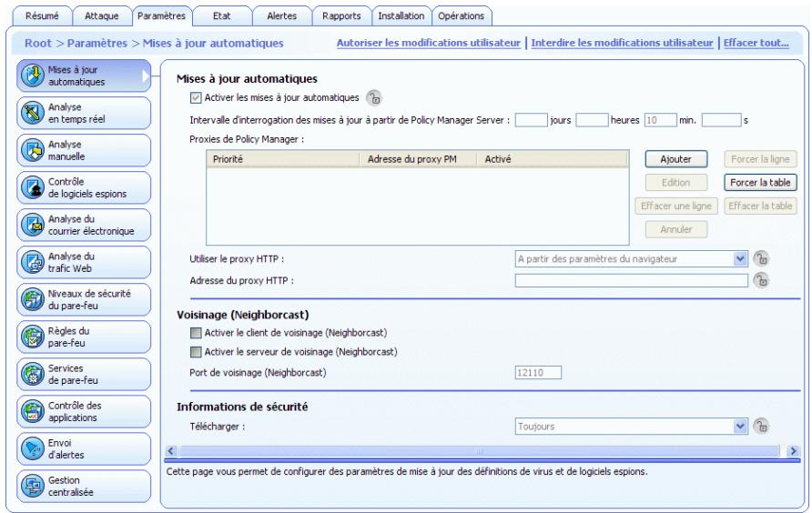Open Gestion centralisée icon
Image resolution: width=812 pixels, height=513 pixels.
[x=32, y=486]
